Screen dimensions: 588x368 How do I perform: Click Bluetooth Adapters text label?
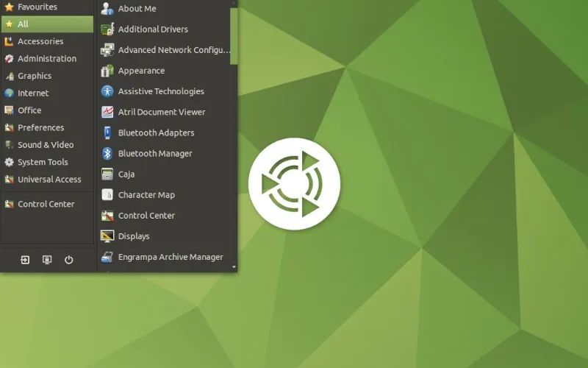click(x=156, y=132)
